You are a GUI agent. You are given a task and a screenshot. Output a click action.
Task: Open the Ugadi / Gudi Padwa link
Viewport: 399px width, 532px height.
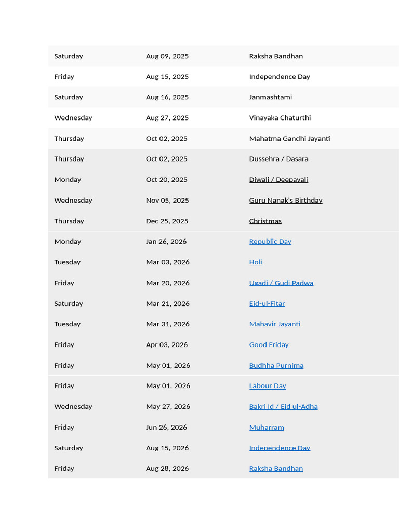281,283
